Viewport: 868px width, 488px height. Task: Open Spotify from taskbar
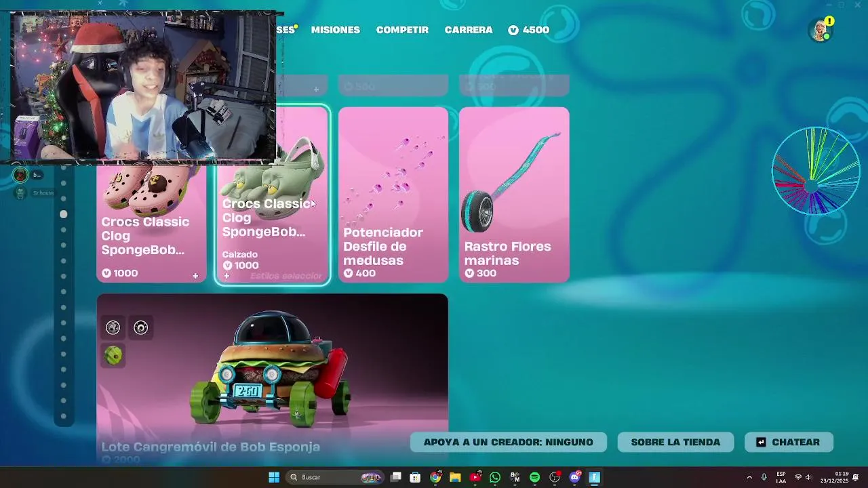point(534,477)
